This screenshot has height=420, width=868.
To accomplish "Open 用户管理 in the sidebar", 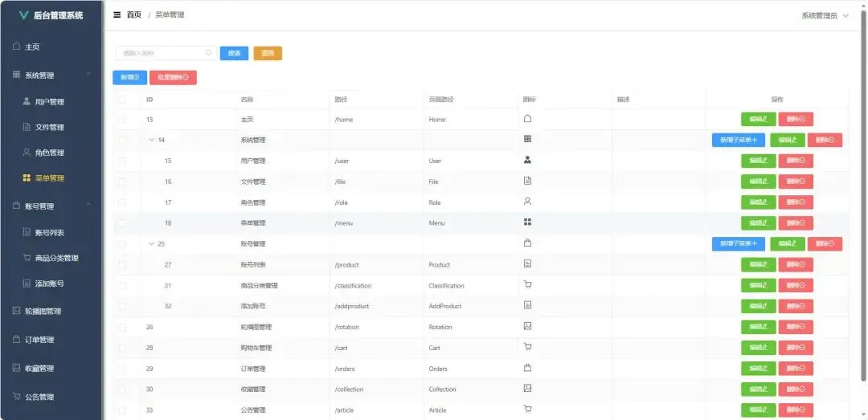I will point(51,102).
